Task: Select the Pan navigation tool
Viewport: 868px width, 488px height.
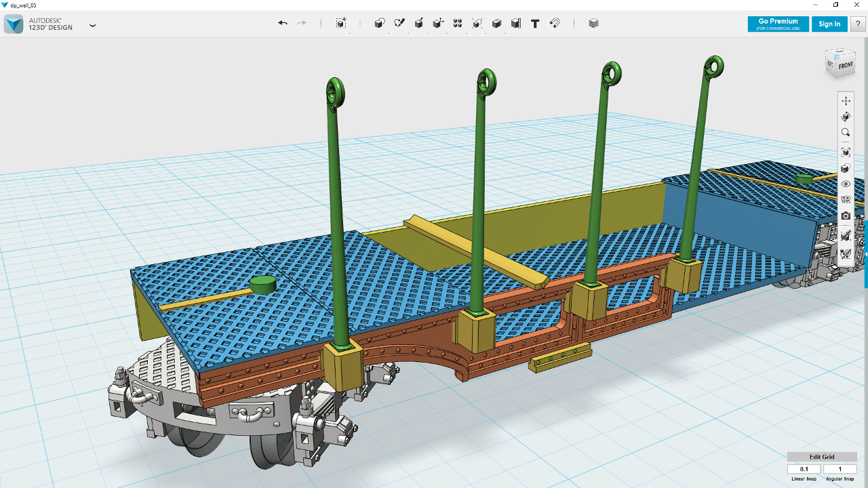Action: [x=846, y=100]
